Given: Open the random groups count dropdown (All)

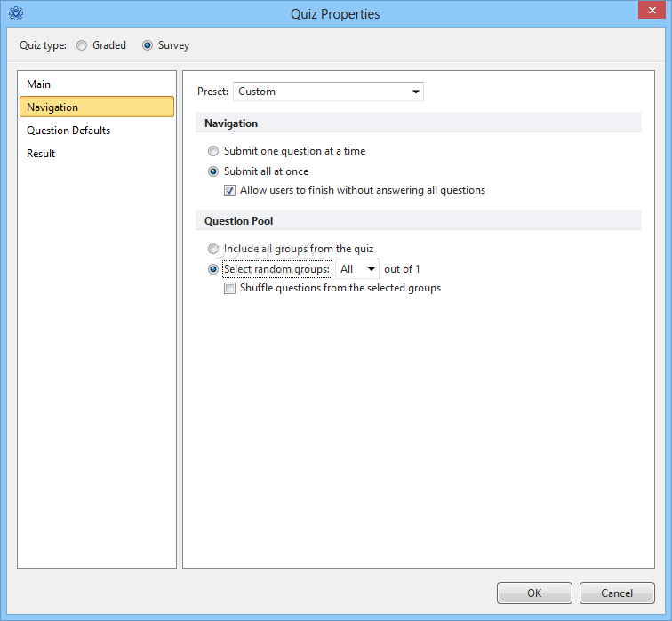Looking at the screenshot, I should tap(357, 269).
